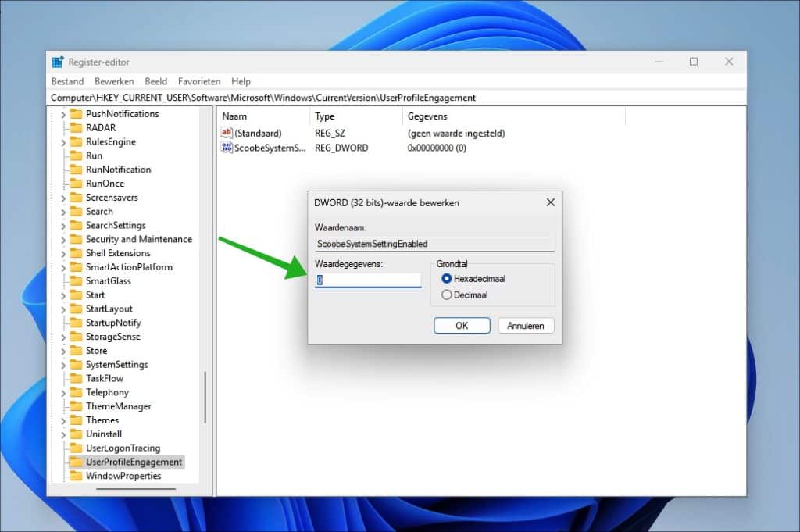This screenshot has height=532, width=800.
Task: Select the RADAR folder icon
Action: coord(76,127)
